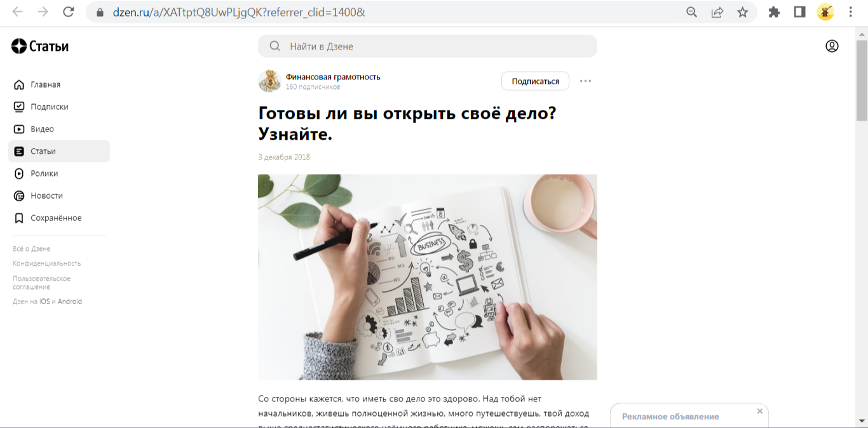Open Подписки in the sidebar

50,107
